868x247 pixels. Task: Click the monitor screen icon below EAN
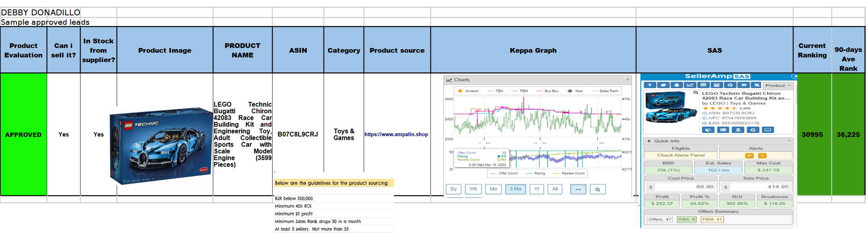pyautogui.click(x=768, y=130)
